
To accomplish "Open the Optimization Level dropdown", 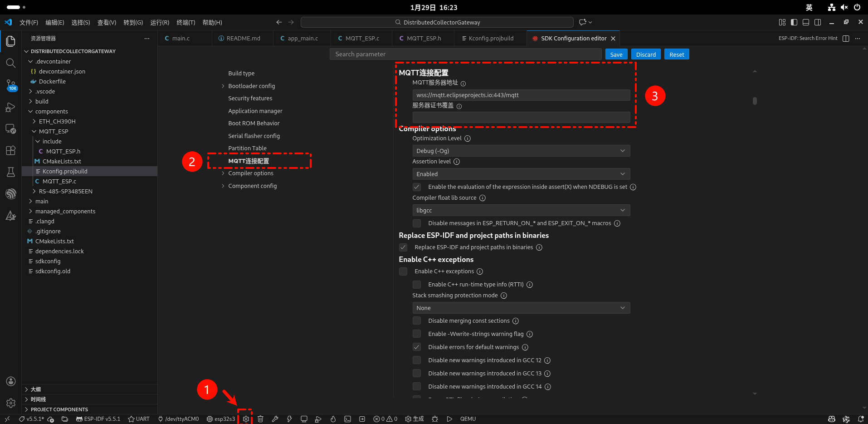I will pos(521,151).
